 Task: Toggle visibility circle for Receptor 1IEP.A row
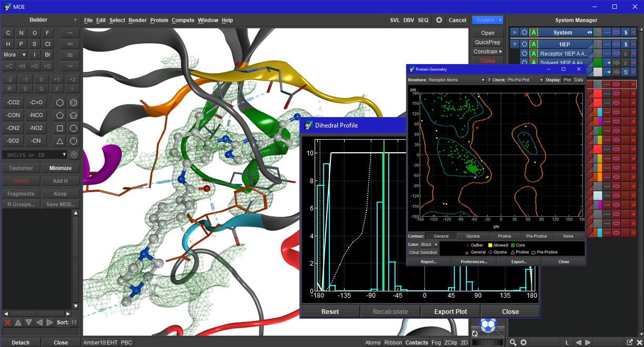click(524, 54)
